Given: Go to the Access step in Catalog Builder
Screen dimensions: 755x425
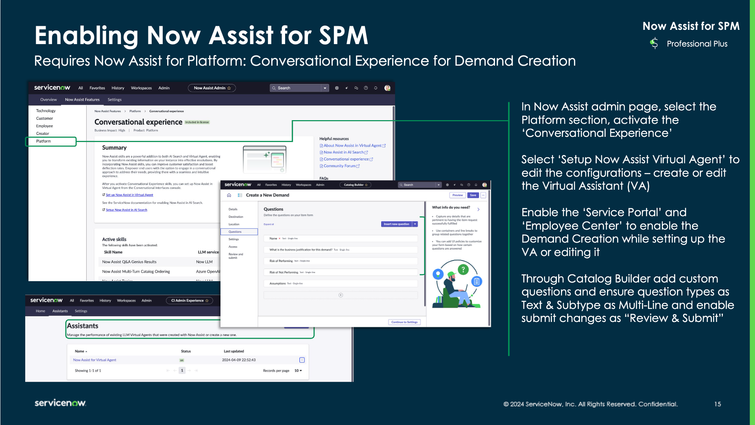Looking at the screenshot, I should tap(233, 246).
